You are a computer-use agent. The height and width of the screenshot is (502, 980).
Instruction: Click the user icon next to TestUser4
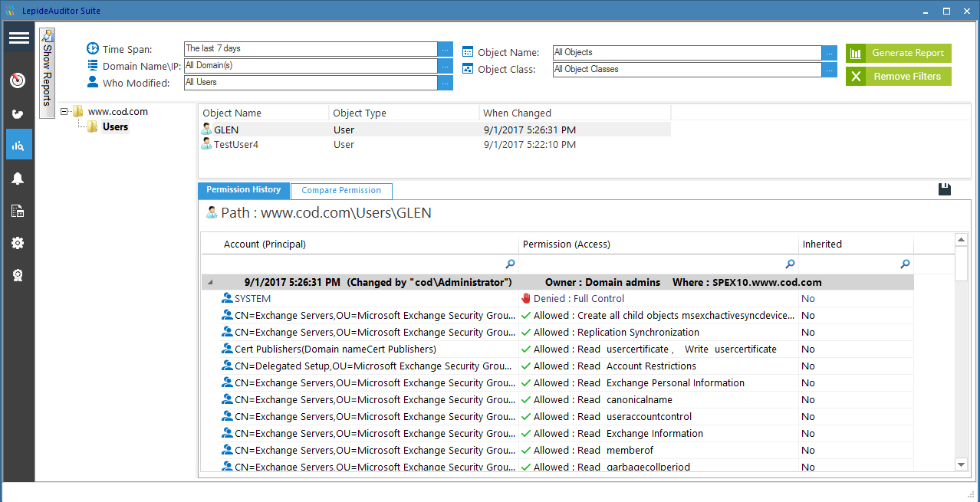tap(206, 144)
